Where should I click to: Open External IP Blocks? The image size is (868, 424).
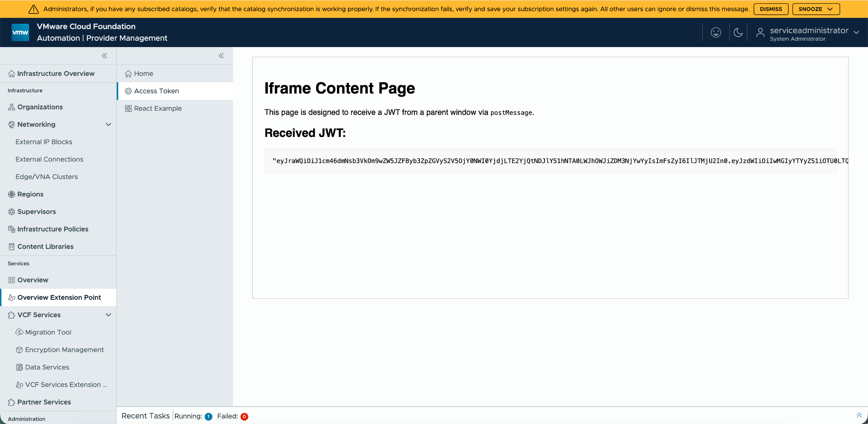tap(44, 142)
